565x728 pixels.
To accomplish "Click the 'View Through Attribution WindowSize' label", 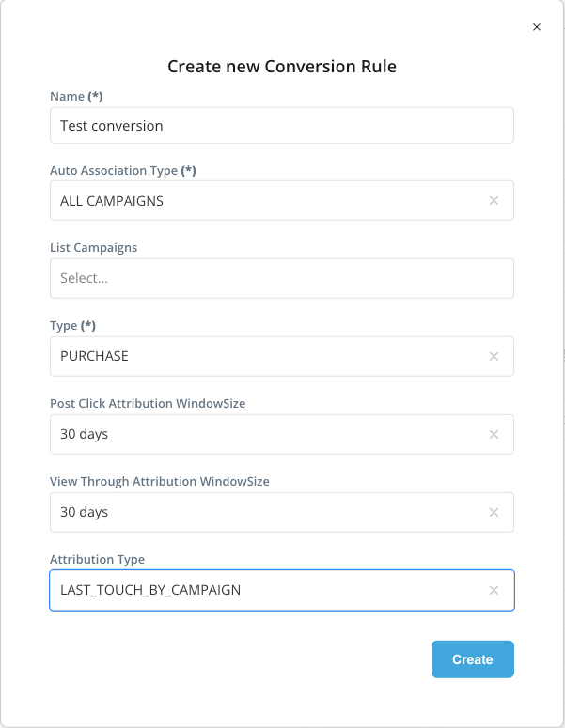I will click(x=159, y=481).
